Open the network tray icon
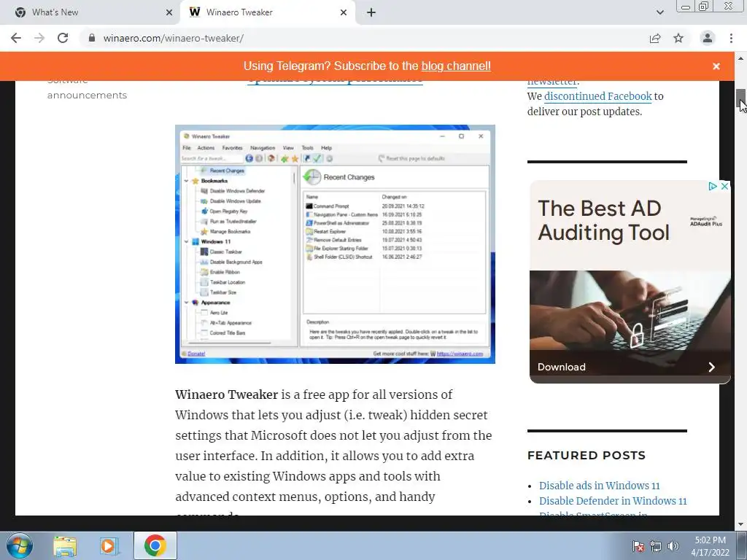The width and height of the screenshot is (747, 560). point(656,546)
